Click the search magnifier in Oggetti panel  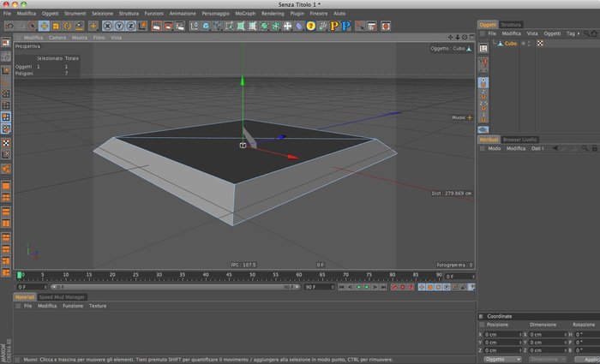pyautogui.click(x=586, y=33)
